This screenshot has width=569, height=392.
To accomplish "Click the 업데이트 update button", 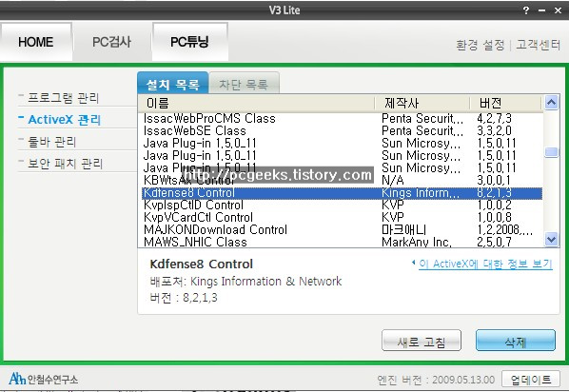I will pyautogui.click(x=531, y=380).
